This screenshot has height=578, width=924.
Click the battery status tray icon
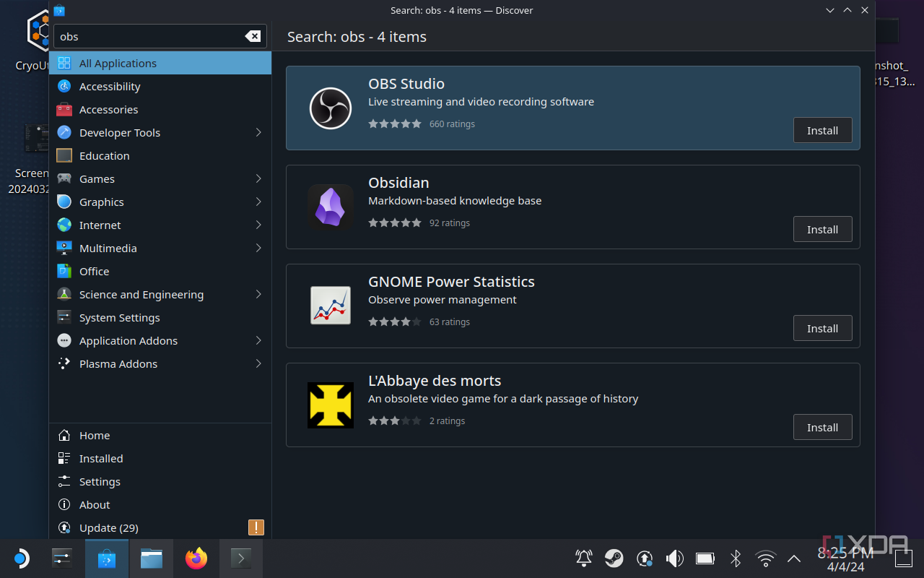tap(705, 558)
